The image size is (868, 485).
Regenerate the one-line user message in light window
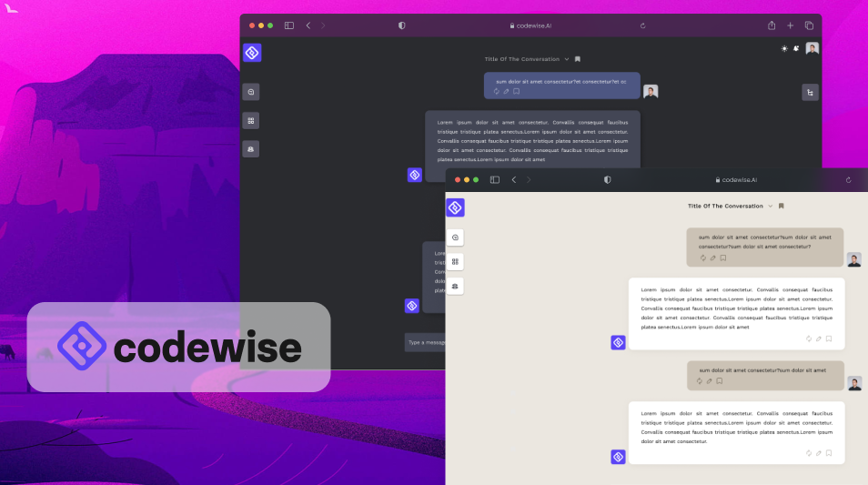pos(699,381)
